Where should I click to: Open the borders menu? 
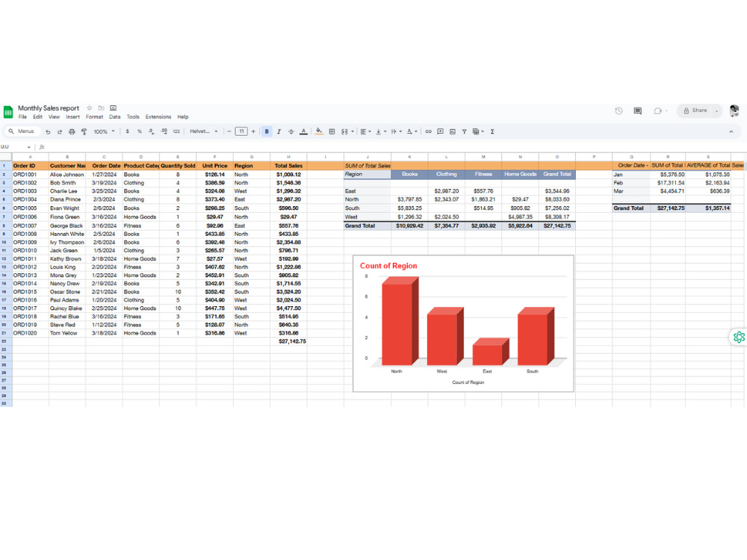tap(332, 131)
